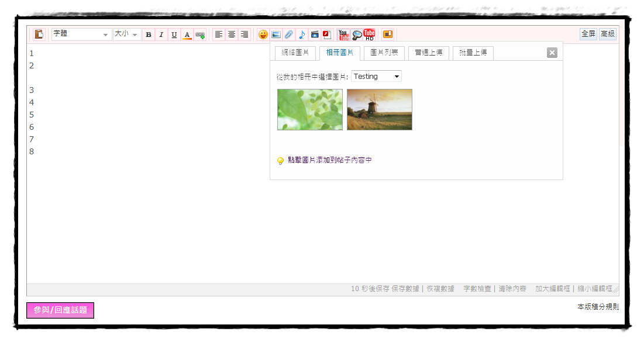This screenshot has width=644, height=342.
Task: Switch to 高級 advanced editor mode
Action: pyautogui.click(x=608, y=34)
